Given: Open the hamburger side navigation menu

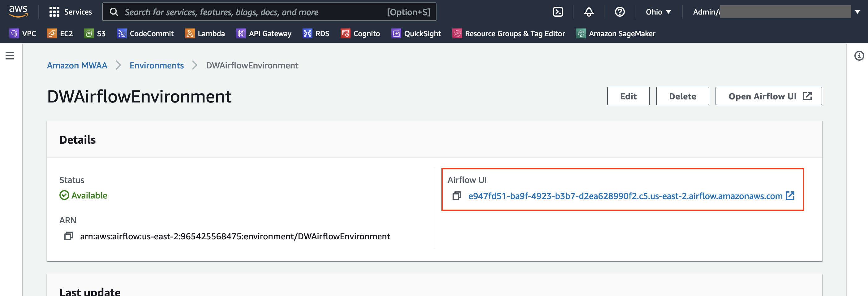Looking at the screenshot, I should point(10,56).
